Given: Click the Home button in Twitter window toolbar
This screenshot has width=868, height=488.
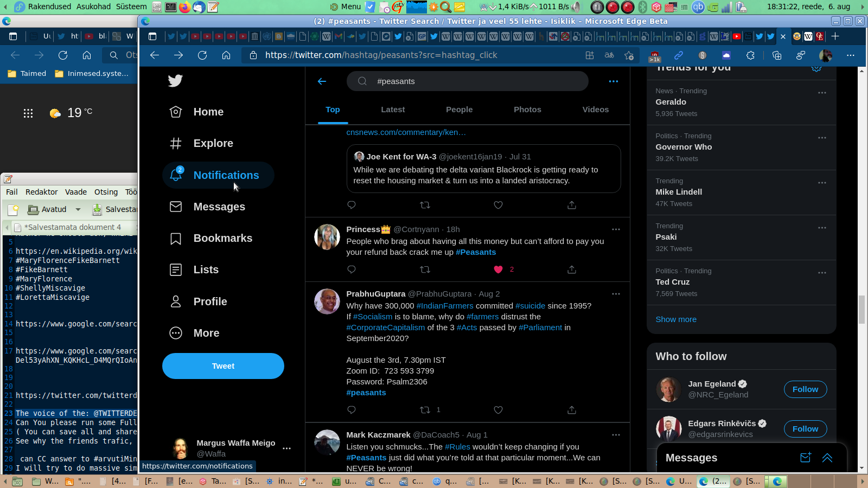Looking at the screenshot, I should tap(226, 55).
